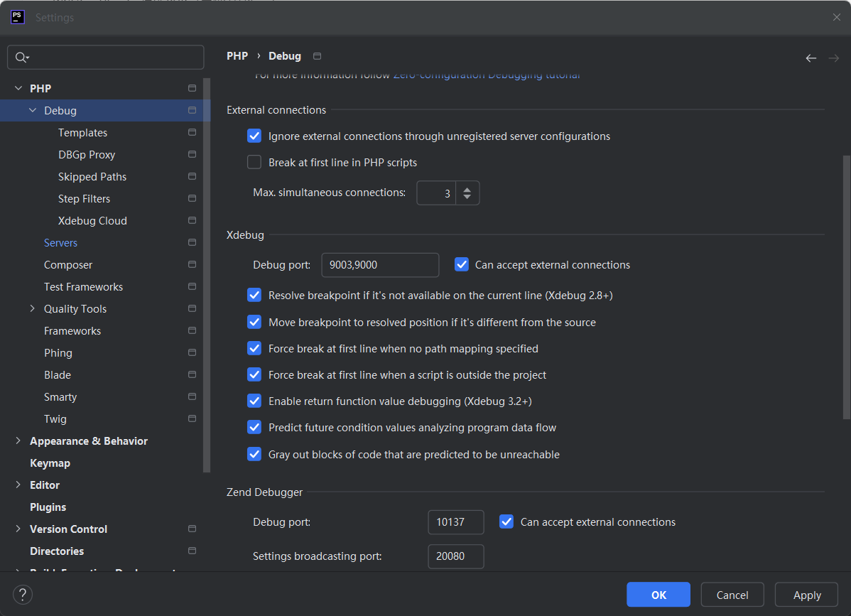Expand Appearance & Behavior settings

[x=18, y=441]
